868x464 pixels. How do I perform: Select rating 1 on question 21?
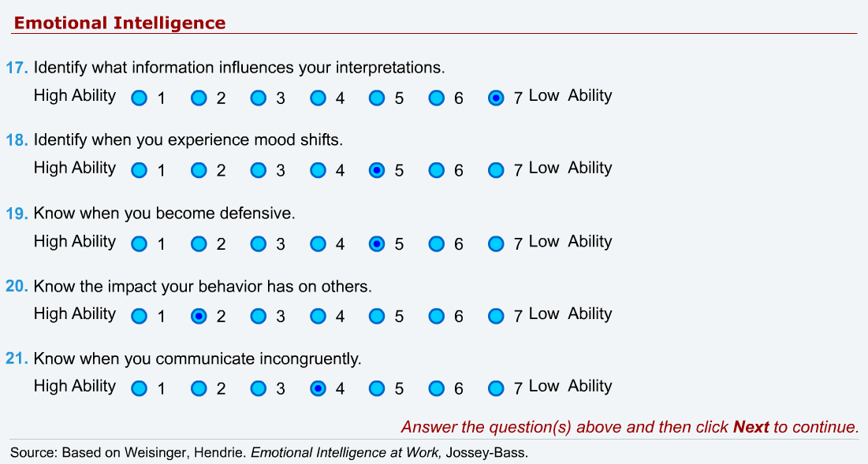coord(140,388)
